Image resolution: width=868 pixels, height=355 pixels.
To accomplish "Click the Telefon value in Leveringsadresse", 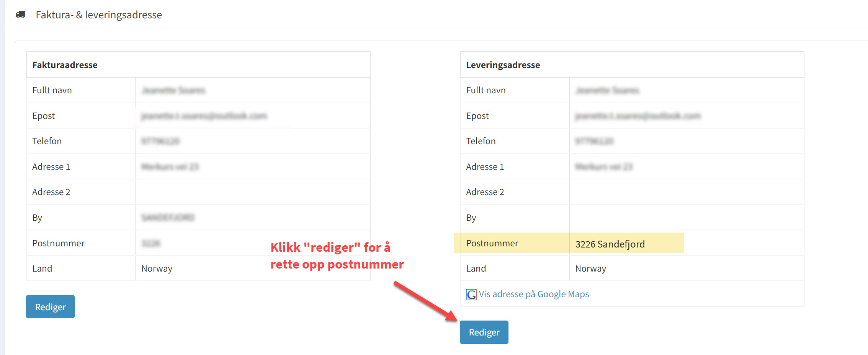I will click(594, 141).
